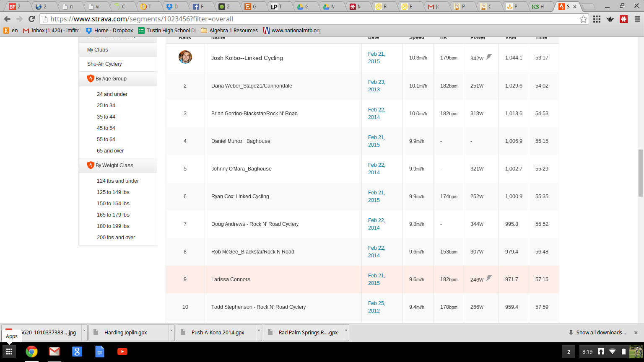
Task: Launch YouTube from the shelf
Action: point(122,352)
